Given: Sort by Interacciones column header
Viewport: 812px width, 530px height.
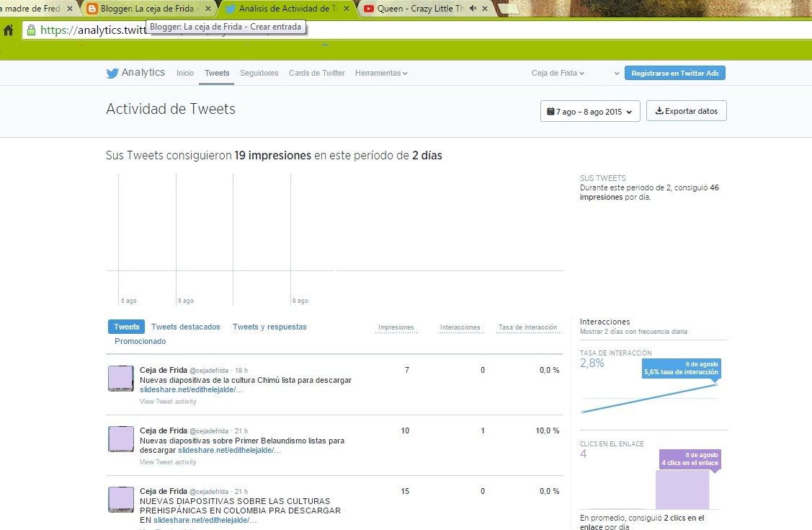Looking at the screenshot, I should coord(460,327).
